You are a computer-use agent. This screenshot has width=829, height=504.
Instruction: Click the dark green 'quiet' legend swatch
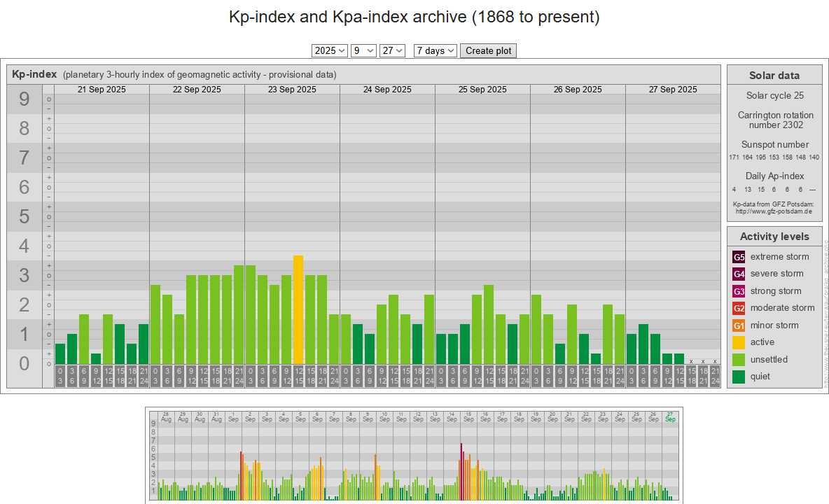(x=739, y=377)
